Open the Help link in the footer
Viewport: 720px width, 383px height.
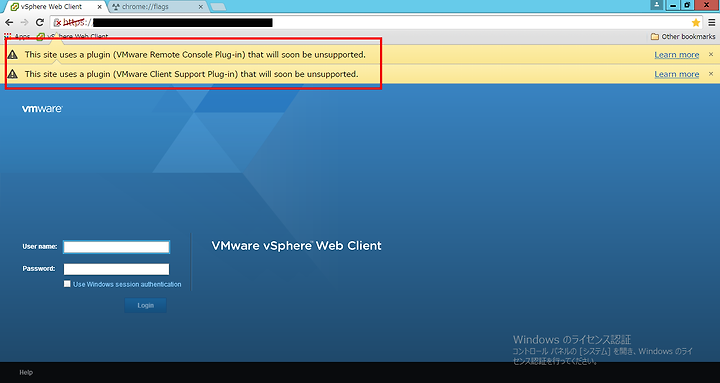click(26, 372)
